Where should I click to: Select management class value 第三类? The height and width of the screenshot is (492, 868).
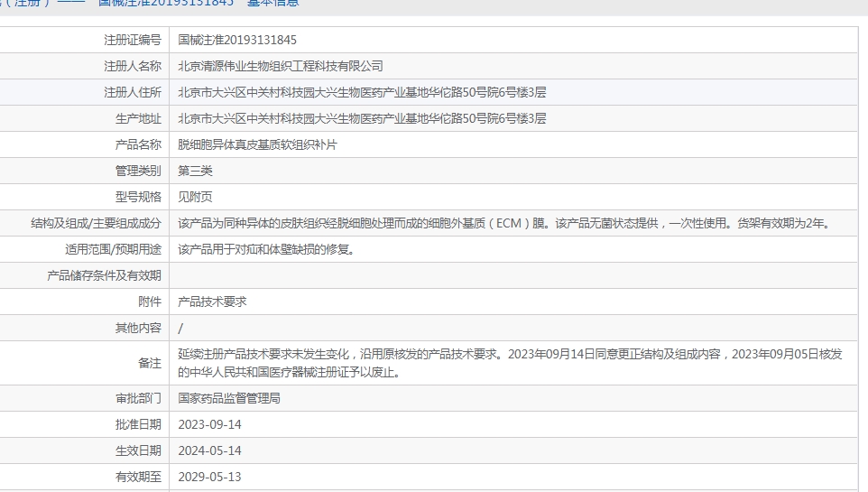point(195,171)
